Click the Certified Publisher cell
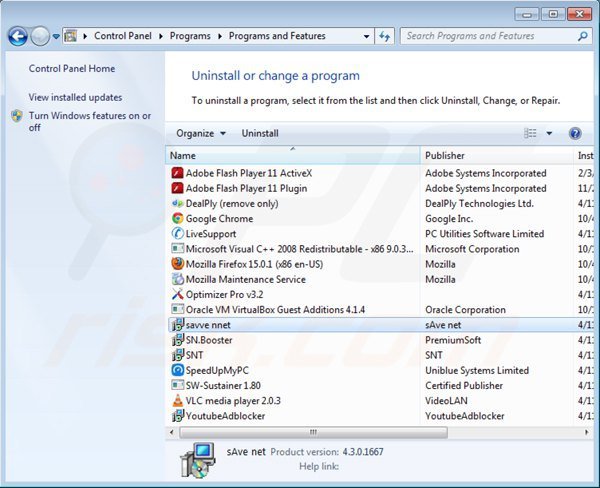Screen dimensions: 600x488 464,385
